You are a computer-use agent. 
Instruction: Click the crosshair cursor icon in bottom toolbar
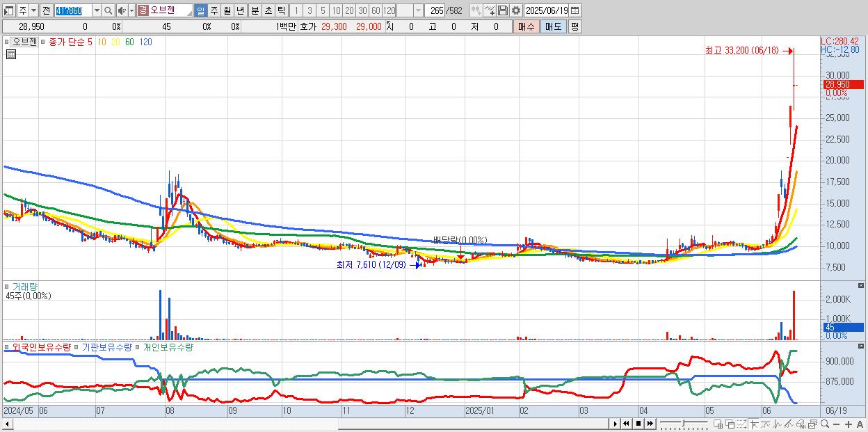[754, 424]
